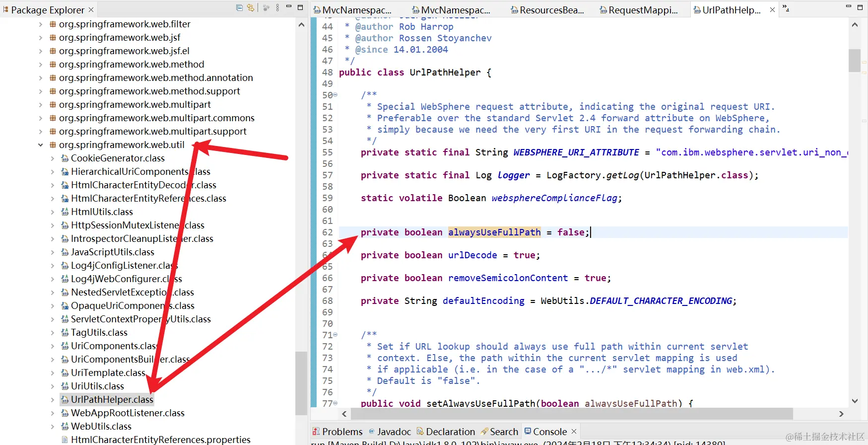
Task: Click the Package Explorer vertical scrollbar thumb
Action: pos(301,383)
